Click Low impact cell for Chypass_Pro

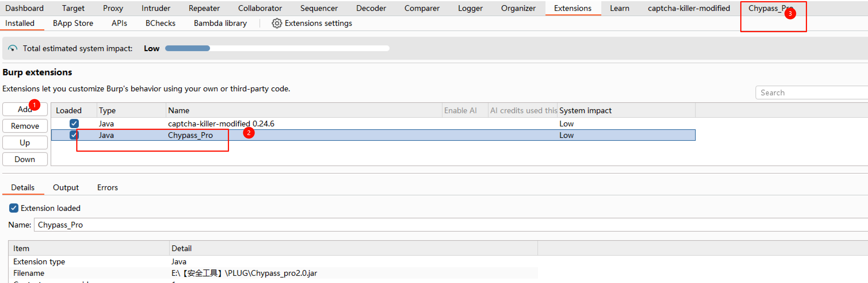click(566, 135)
